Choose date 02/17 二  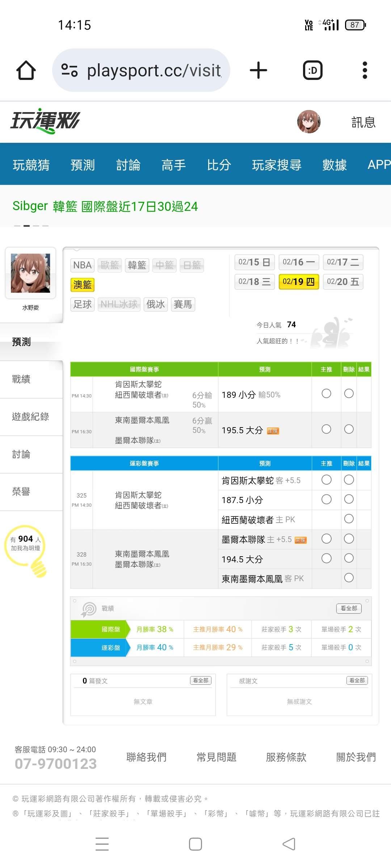(343, 262)
